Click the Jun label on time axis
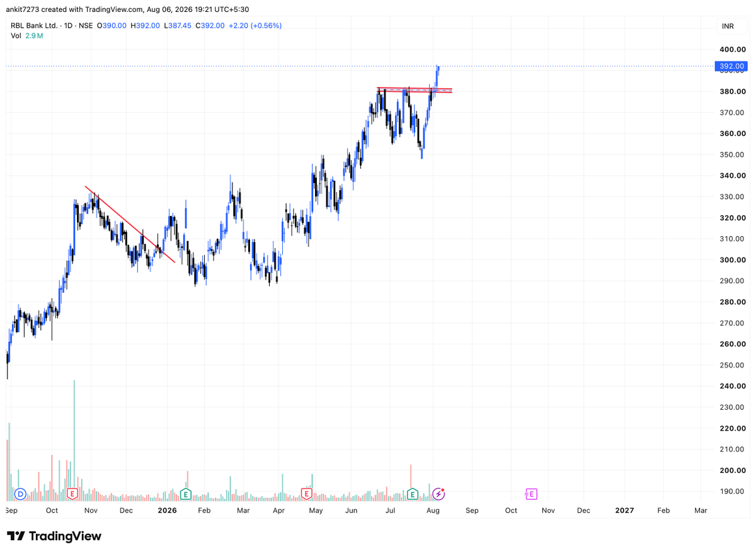 coord(352,511)
